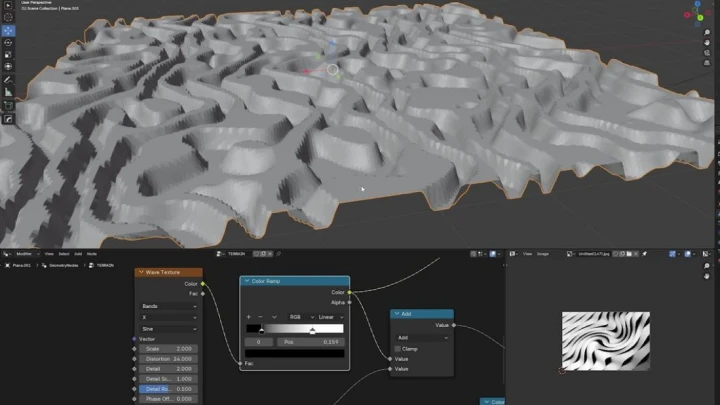Click red X axis on navigation gizmo
Image resolution: width=720 pixels, height=405 pixels.
pyautogui.click(x=687, y=15)
